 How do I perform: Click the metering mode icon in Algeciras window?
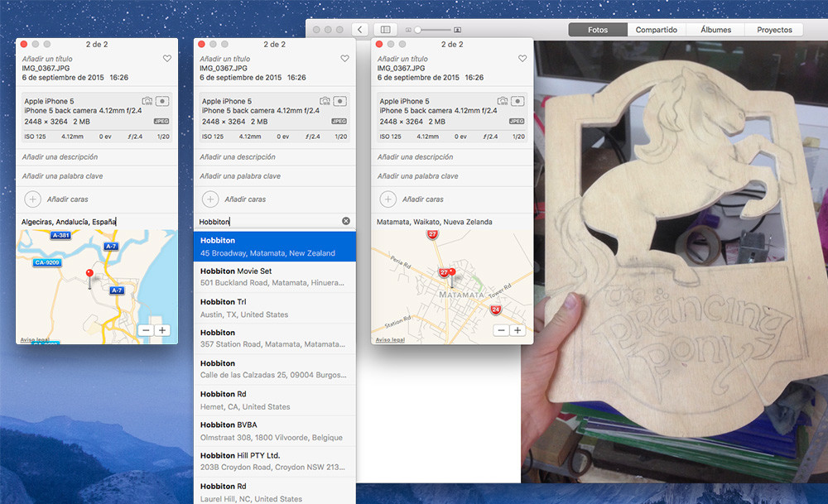click(162, 101)
